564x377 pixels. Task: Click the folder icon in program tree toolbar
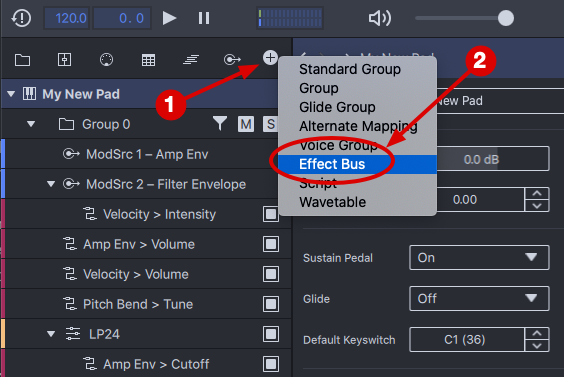pos(22,60)
